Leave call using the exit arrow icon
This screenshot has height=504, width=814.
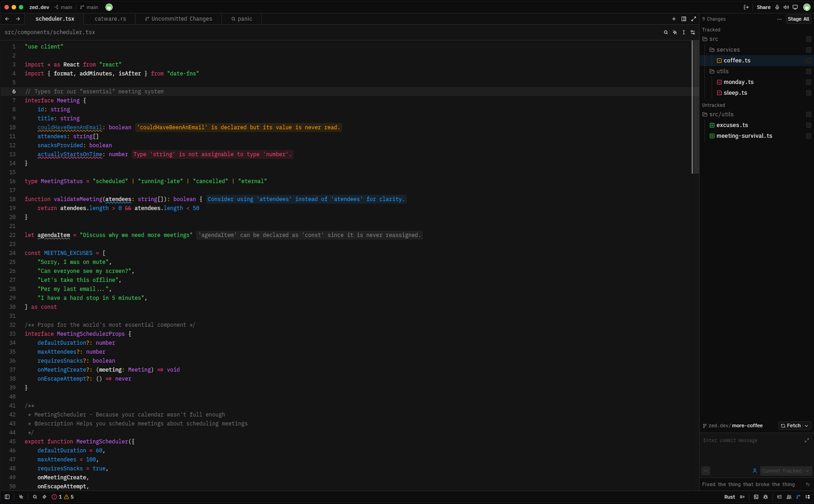pyautogui.click(x=746, y=7)
